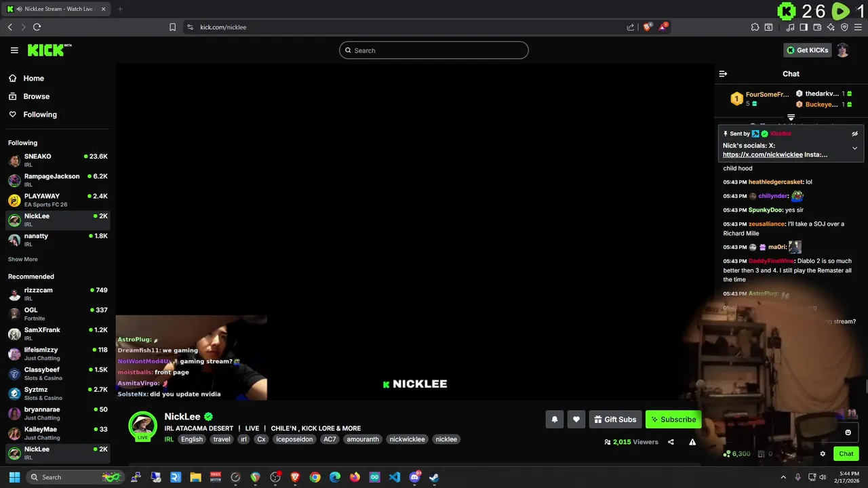Screen dimensions: 868x488
Task: Open the chat emoji picker
Action: [x=848, y=432]
